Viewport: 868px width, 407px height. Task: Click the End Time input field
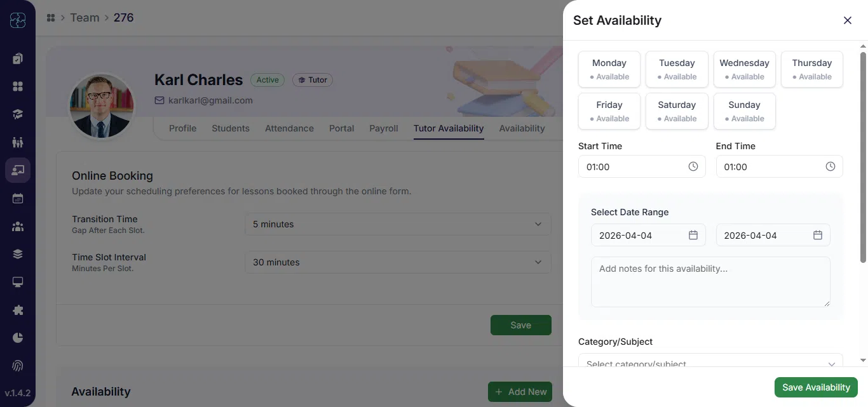click(x=779, y=166)
